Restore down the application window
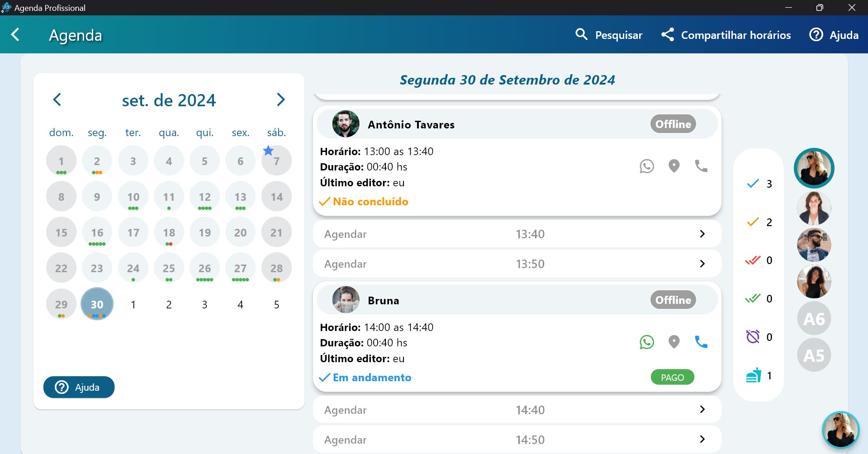 tap(820, 8)
